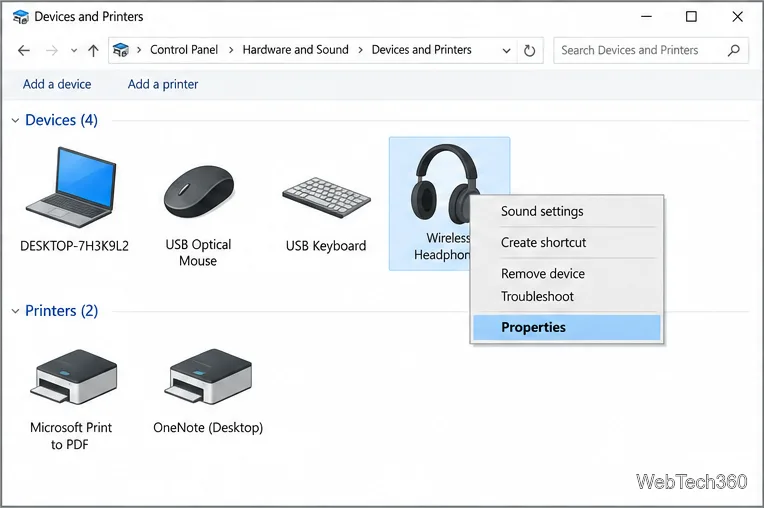This screenshot has height=508, width=764.
Task: Click the OneNote (Desktop) label
Action: point(208,428)
